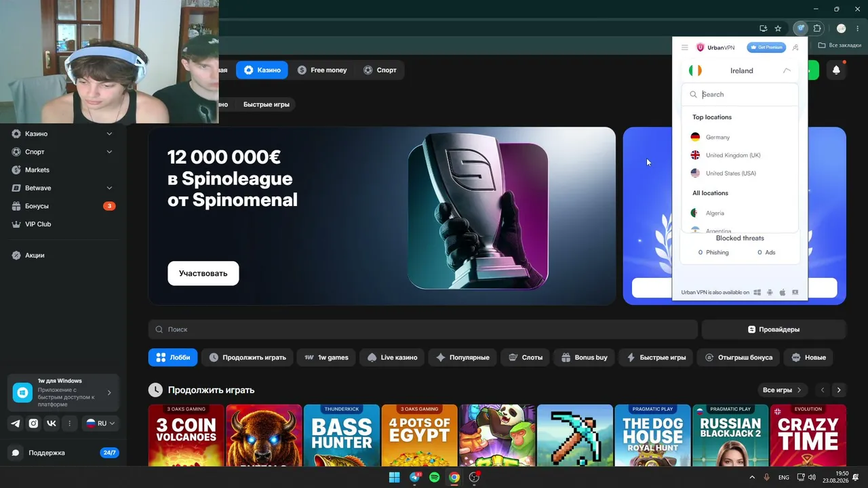Open the VK social icon

click(x=52, y=424)
